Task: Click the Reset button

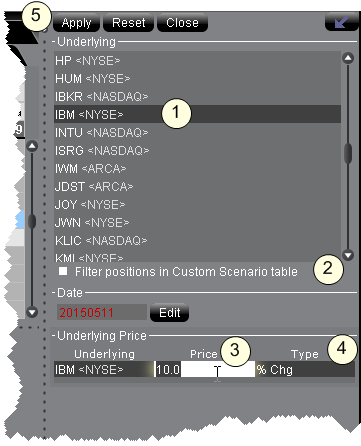Action: 128,23
